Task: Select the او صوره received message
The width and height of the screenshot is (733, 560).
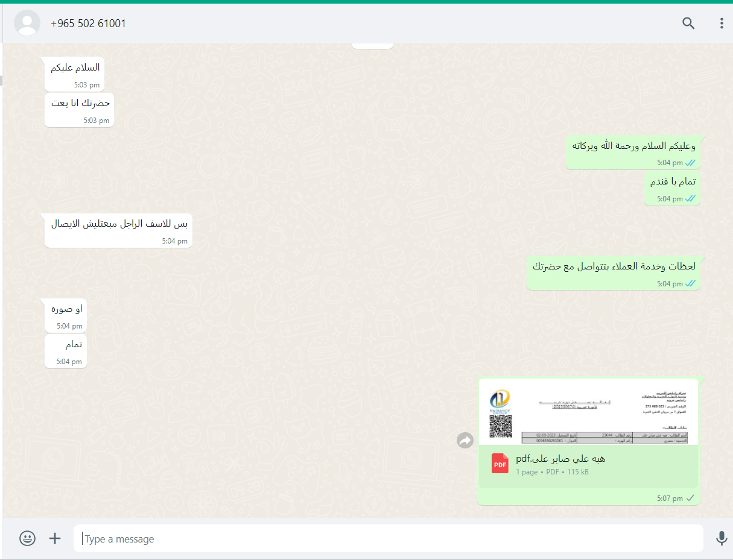Action: point(67,315)
